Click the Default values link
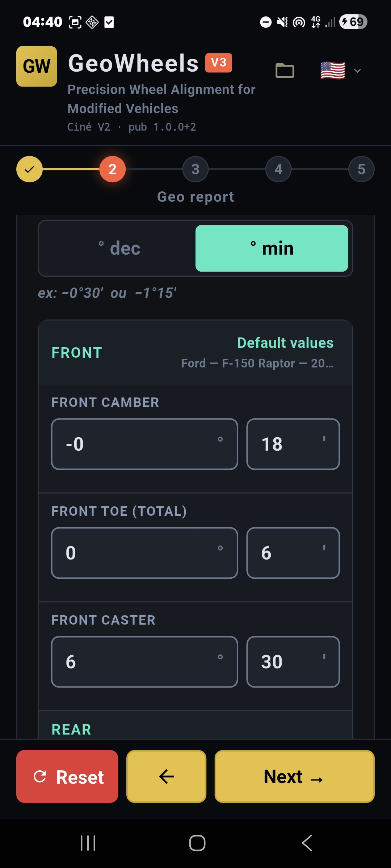The image size is (391, 868). (285, 343)
